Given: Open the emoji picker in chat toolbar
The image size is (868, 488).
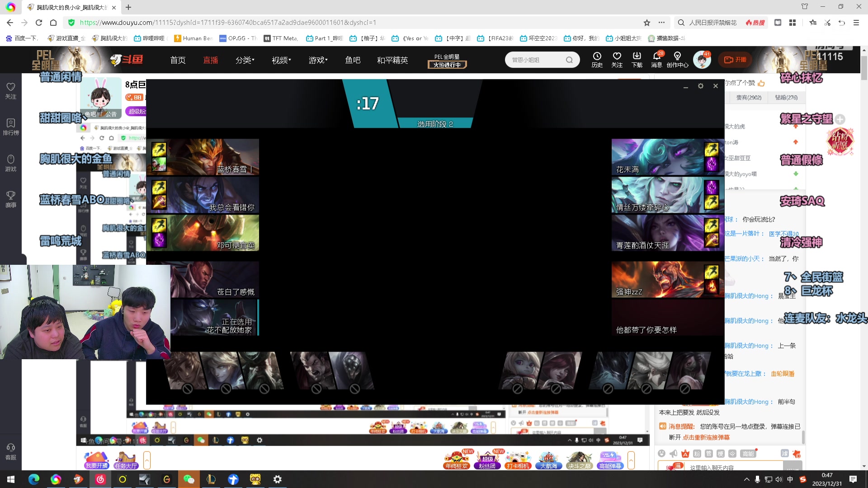Looking at the screenshot, I should click(x=662, y=453).
